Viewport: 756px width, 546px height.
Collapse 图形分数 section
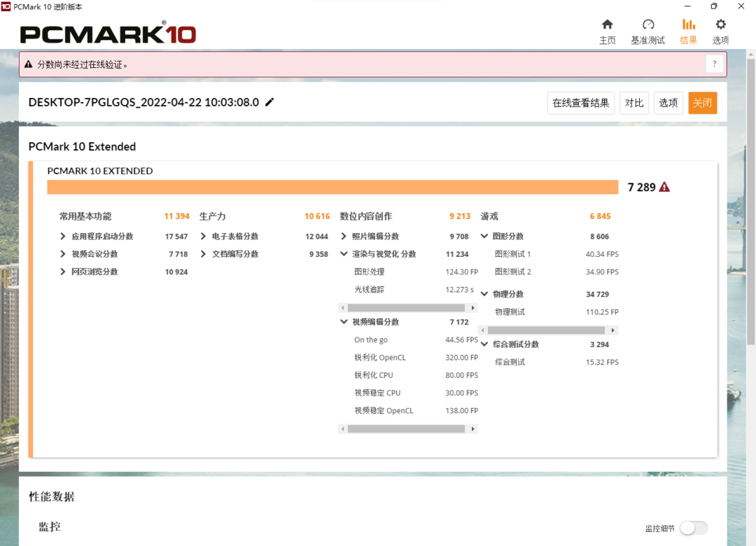[484, 237]
